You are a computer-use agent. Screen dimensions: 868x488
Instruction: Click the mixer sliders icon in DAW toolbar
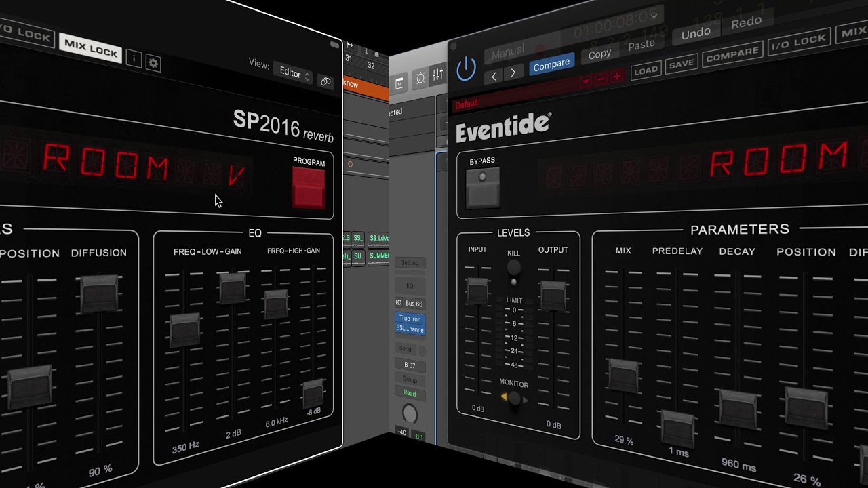438,75
